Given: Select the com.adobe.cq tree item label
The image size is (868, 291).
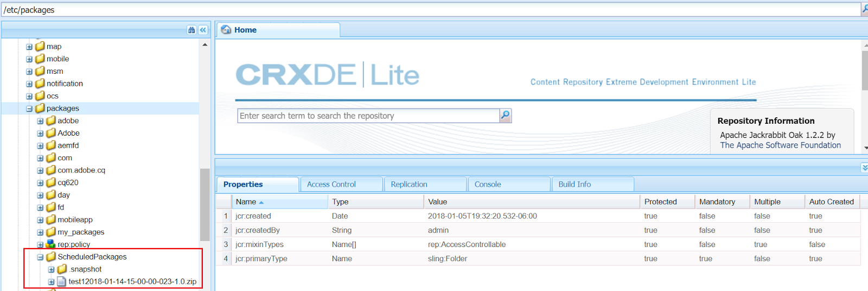Looking at the screenshot, I should point(81,170).
